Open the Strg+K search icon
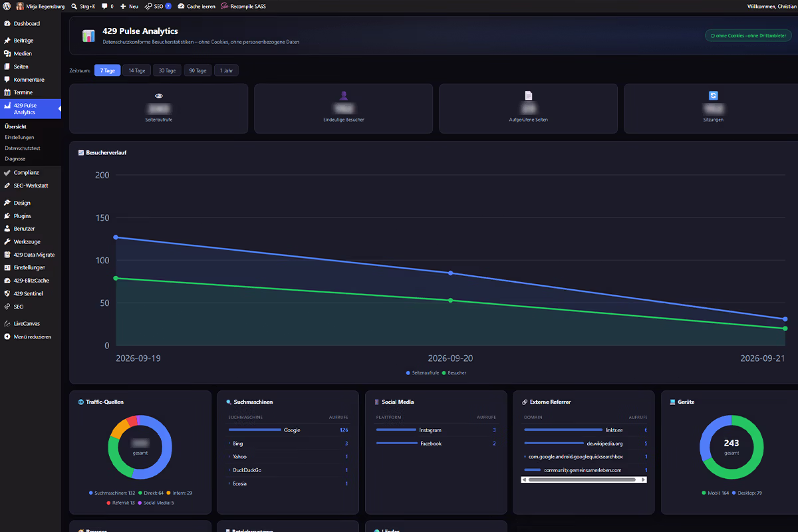798x532 pixels. pos(83,6)
